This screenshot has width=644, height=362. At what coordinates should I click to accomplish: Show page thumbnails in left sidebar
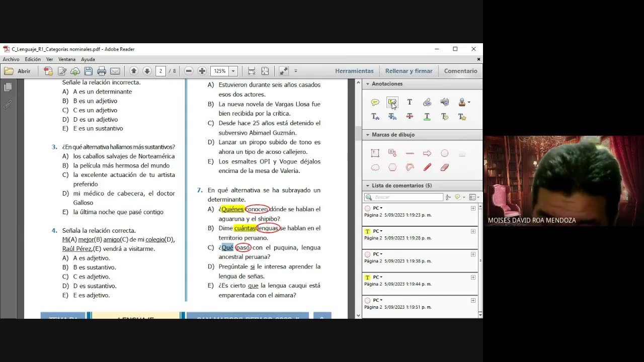point(8,87)
